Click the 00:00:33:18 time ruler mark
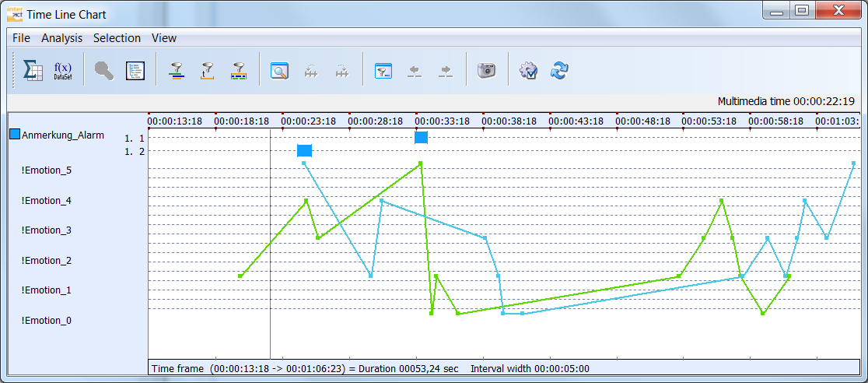This screenshot has height=383, width=868. click(442, 121)
